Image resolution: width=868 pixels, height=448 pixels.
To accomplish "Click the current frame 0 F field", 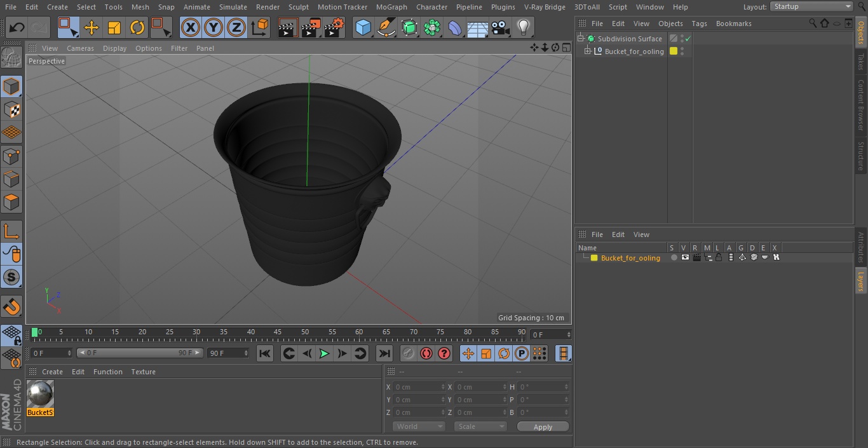I will point(551,334).
